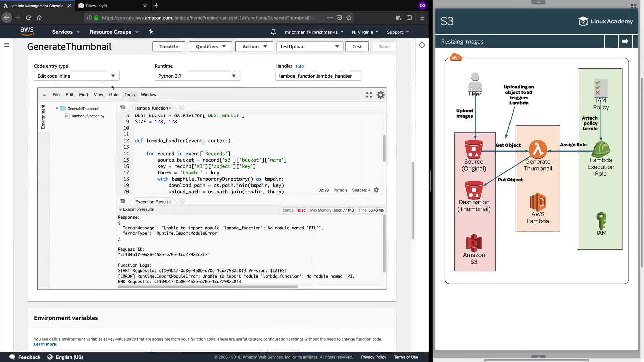644x362 pixels.
Task: Click the Test button
Action: pos(357,47)
